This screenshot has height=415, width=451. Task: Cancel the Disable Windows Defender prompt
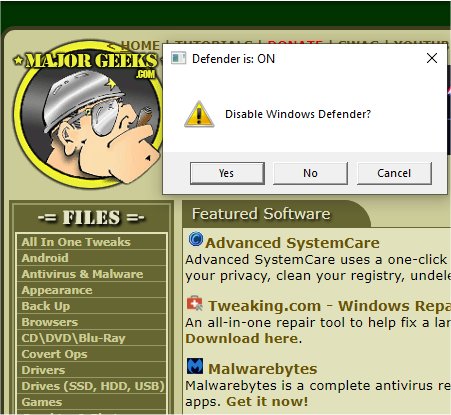(394, 173)
